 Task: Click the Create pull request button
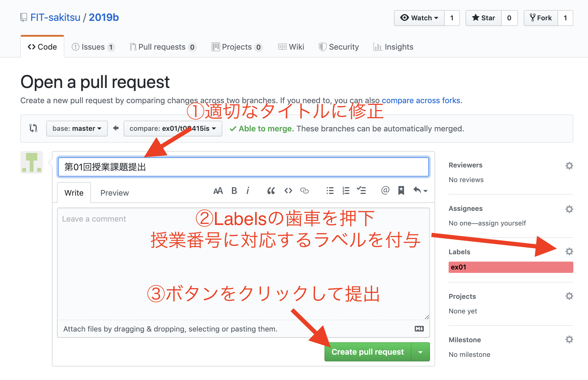click(x=368, y=352)
